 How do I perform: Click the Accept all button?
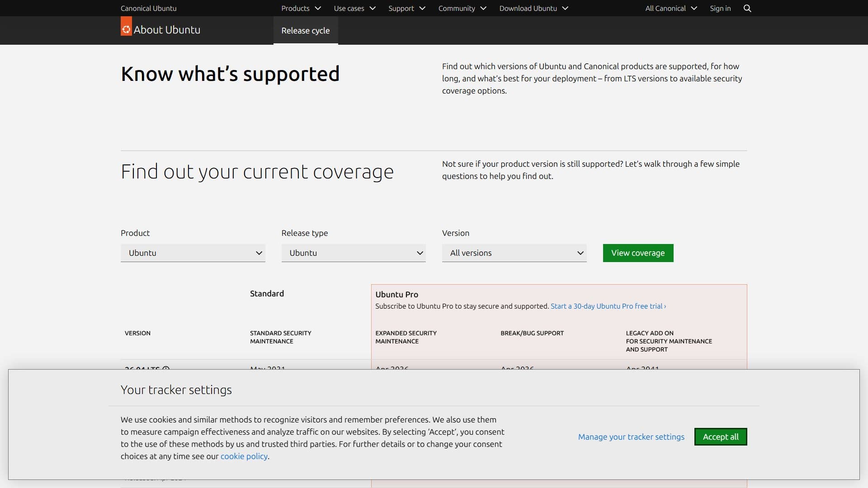pos(721,436)
